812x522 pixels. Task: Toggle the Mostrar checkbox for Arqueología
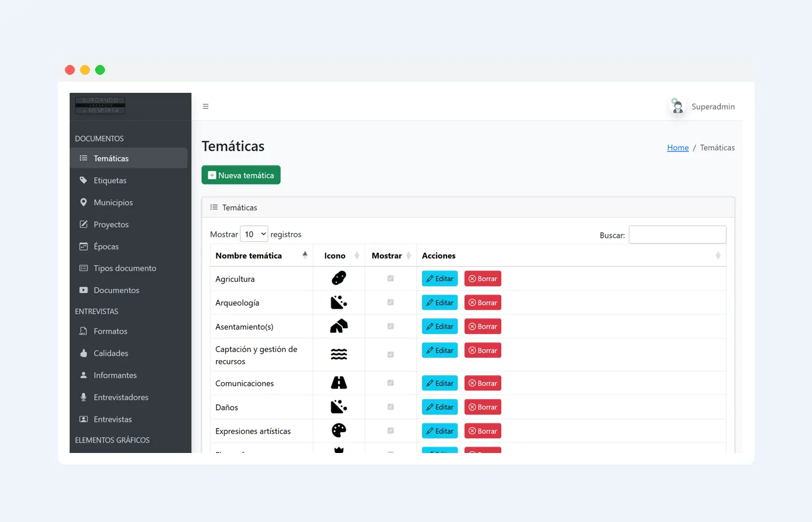(x=390, y=302)
